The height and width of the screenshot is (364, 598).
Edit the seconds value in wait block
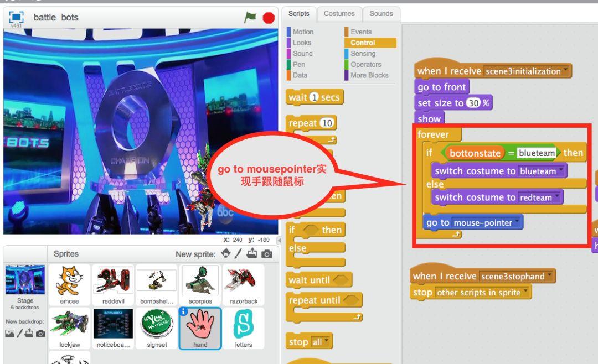coord(314,97)
